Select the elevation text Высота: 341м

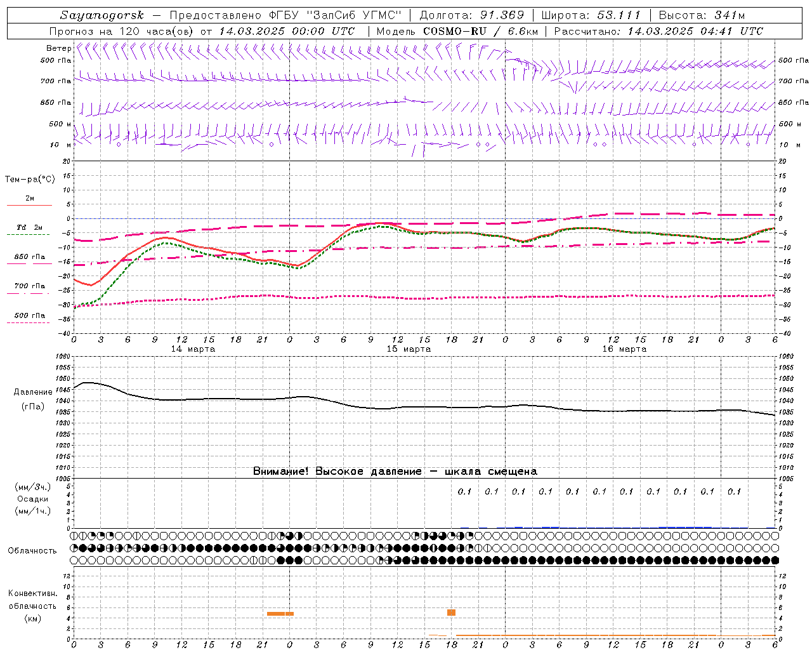[x=702, y=15]
